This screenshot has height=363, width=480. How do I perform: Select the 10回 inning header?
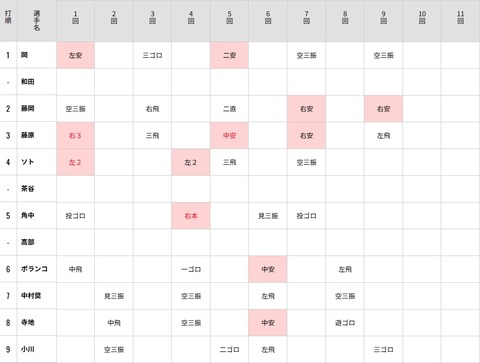422,17
